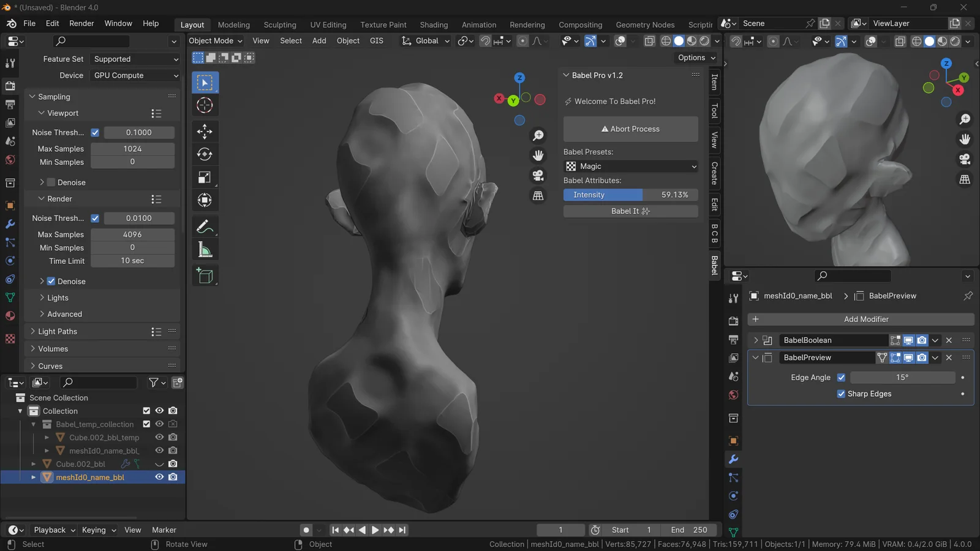Switch to the Sculpting workspace tab
The width and height of the screenshot is (980, 551).
[280, 24]
